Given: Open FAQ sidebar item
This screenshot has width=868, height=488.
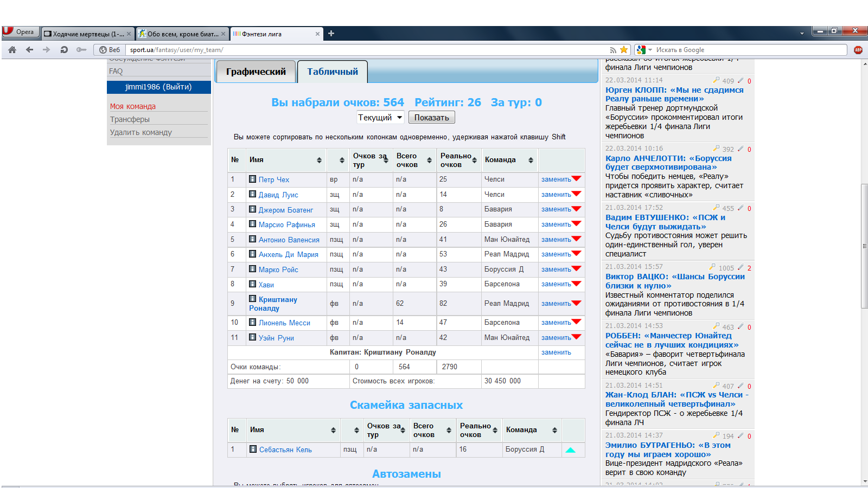Looking at the screenshot, I should click(x=116, y=71).
